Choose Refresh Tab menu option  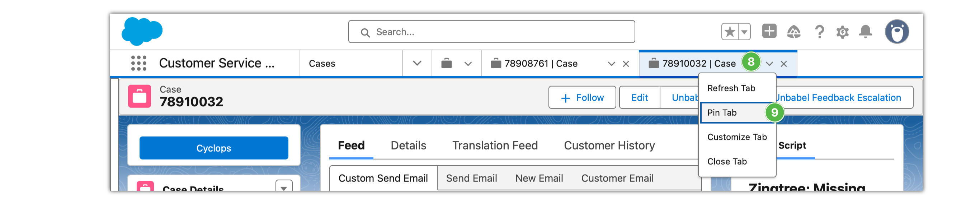click(x=731, y=88)
